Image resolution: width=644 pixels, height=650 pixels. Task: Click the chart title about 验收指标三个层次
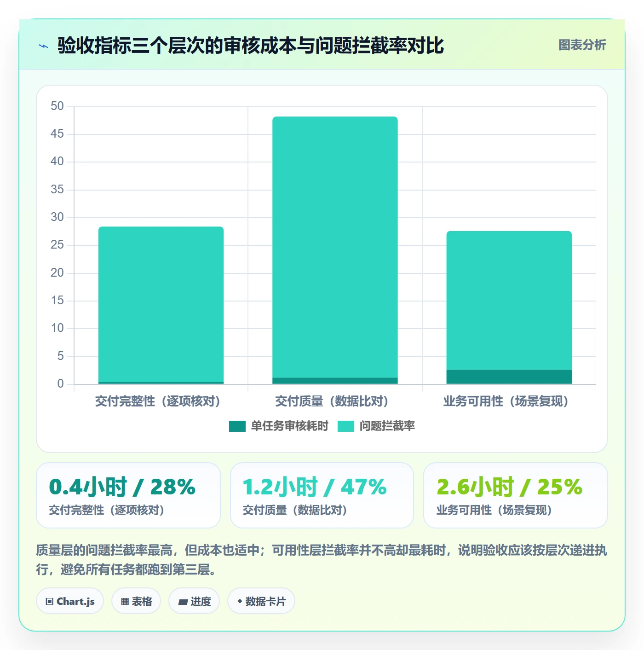[x=251, y=46]
